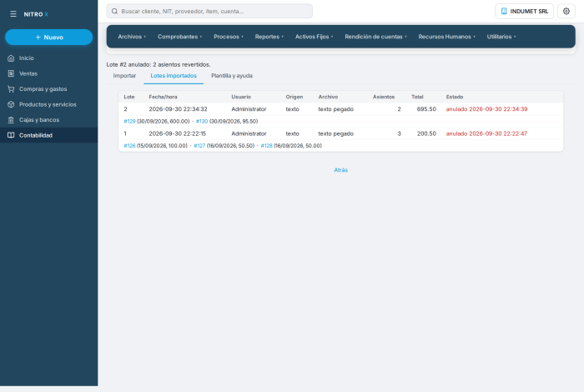Click the Asientos column header

click(384, 97)
